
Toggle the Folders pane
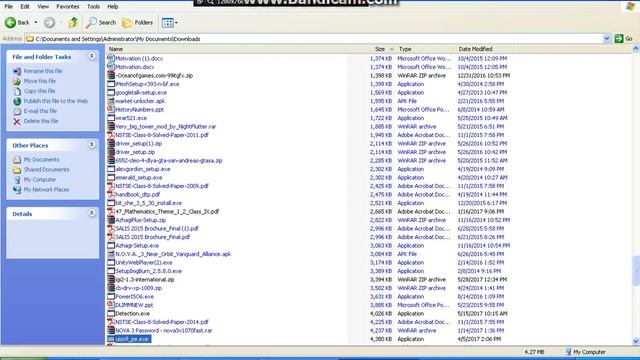138,22
